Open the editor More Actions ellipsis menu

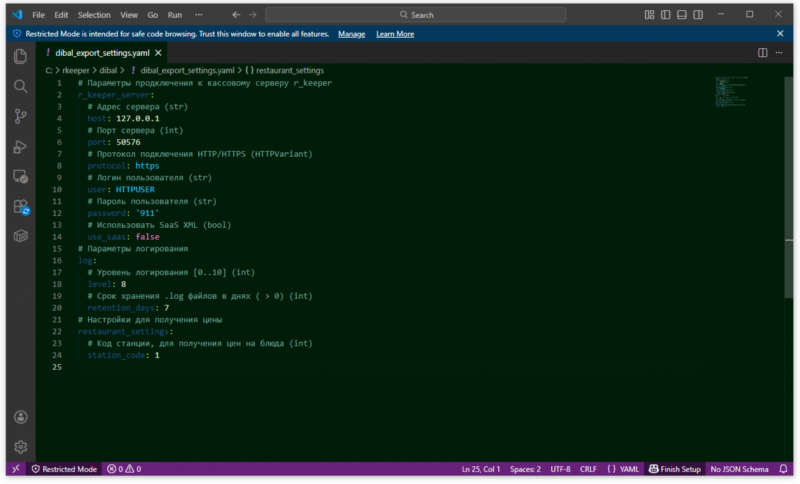pos(780,53)
